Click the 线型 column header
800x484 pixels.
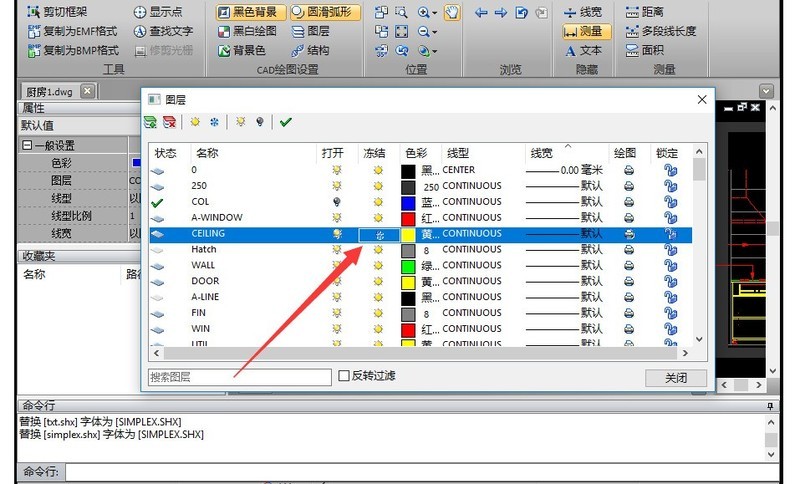click(x=483, y=153)
